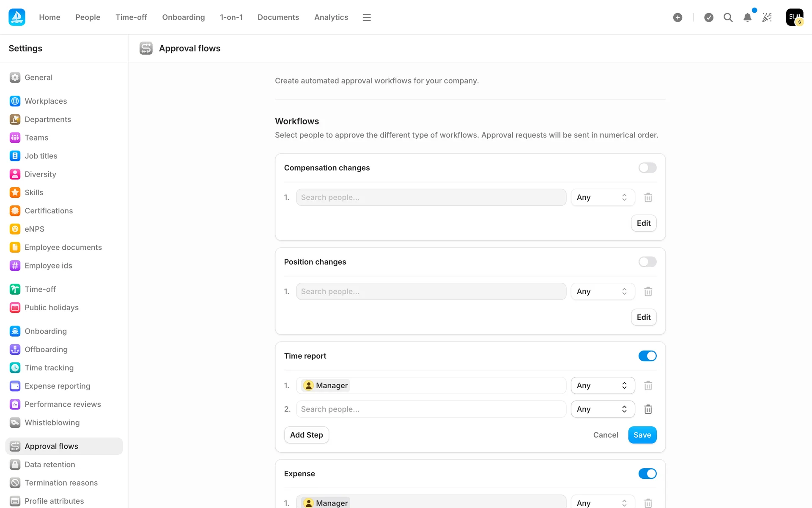Screen dimensions: 812x508
Task: Click the plus create icon in header
Action: coord(678,17)
